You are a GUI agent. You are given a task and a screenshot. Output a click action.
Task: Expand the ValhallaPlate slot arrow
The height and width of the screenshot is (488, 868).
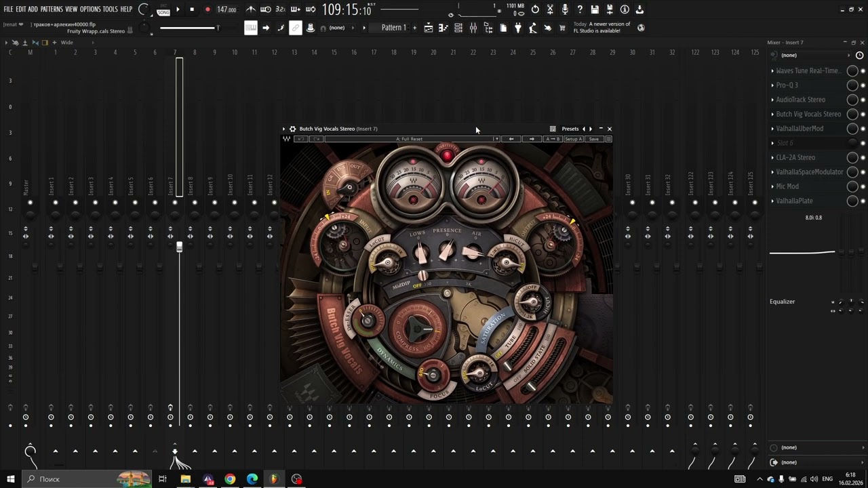[x=772, y=201]
